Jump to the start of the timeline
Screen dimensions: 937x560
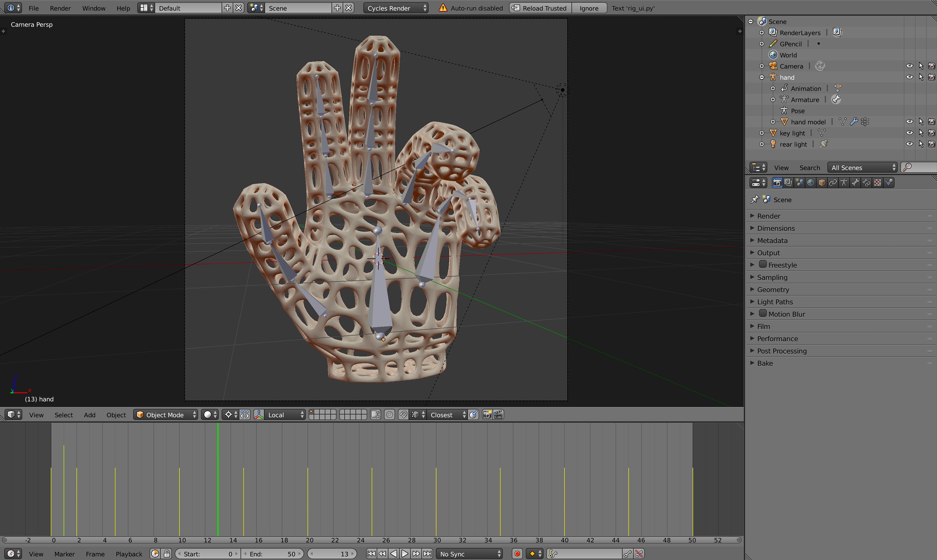tap(371, 553)
